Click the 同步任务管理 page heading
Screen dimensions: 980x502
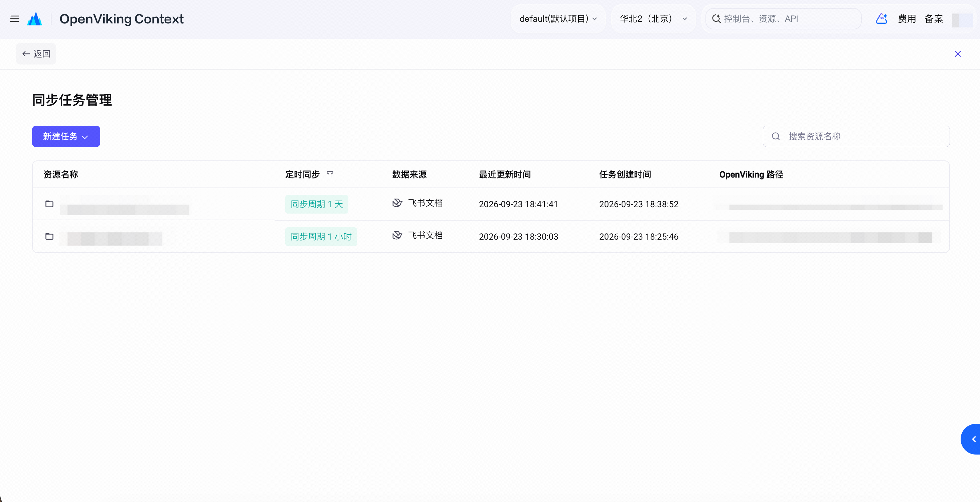tap(72, 100)
